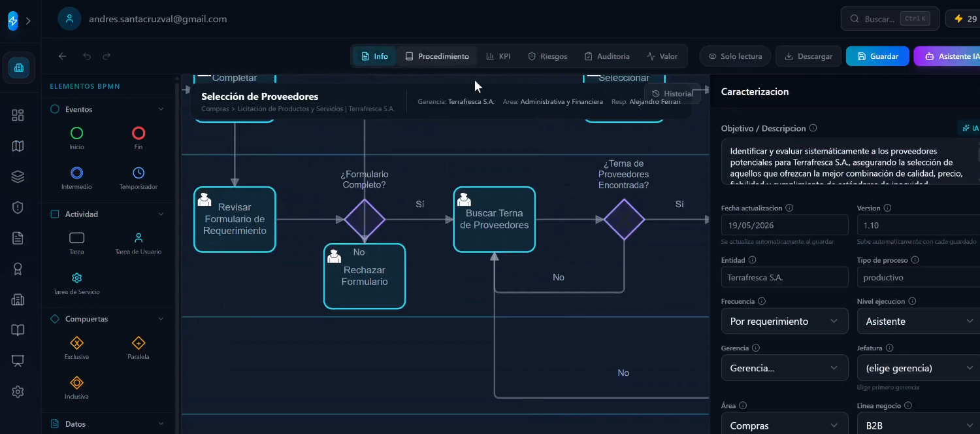Image resolution: width=980 pixels, height=434 pixels.
Task: Select the Rechazar Formulario task node
Action: click(x=365, y=276)
